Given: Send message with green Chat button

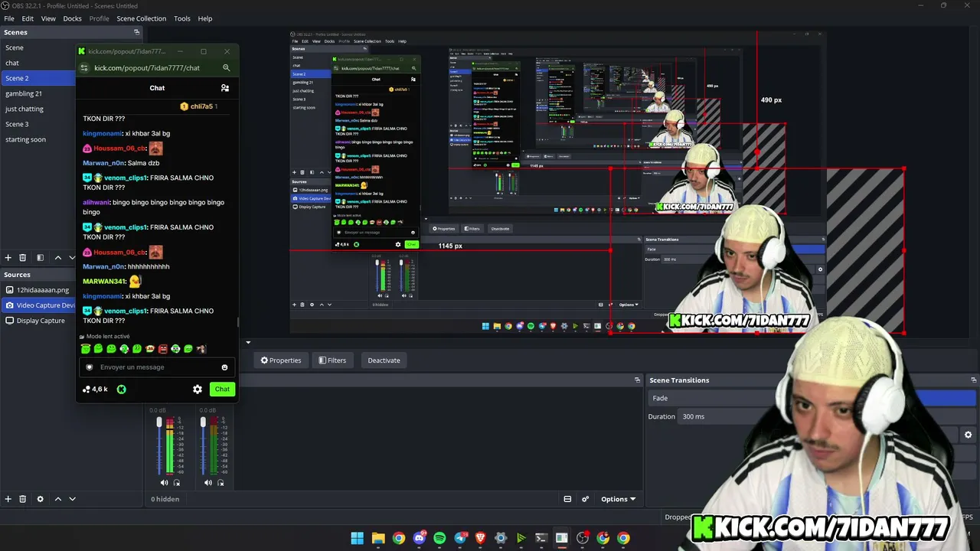Looking at the screenshot, I should click(x=222, y=389).
